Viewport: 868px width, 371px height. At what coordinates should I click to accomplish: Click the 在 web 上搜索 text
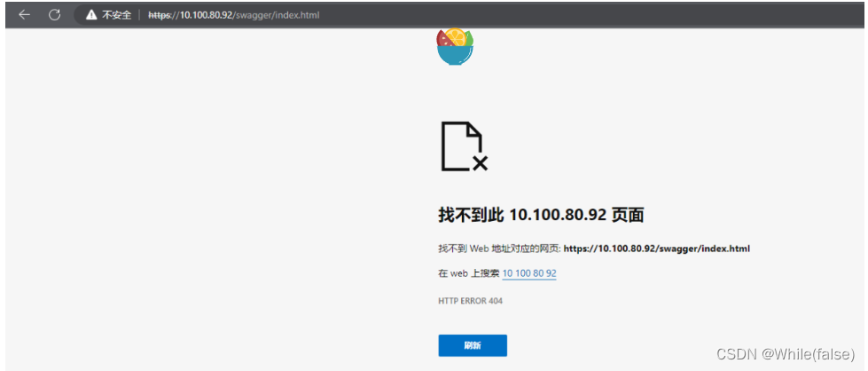[x=469, y=273]
